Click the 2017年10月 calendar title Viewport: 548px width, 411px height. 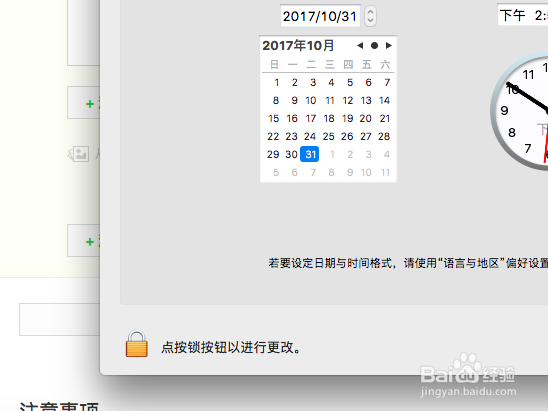click(x=298, y=45)
